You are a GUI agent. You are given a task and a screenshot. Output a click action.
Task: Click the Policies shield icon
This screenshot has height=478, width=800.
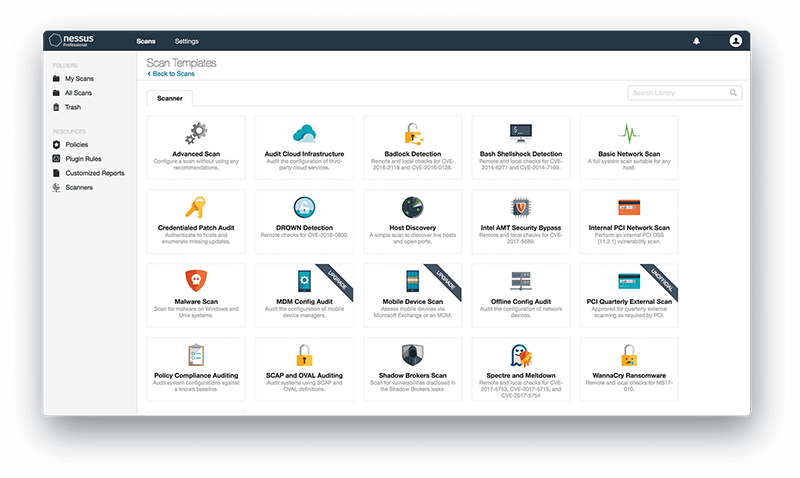click(56, 145)
